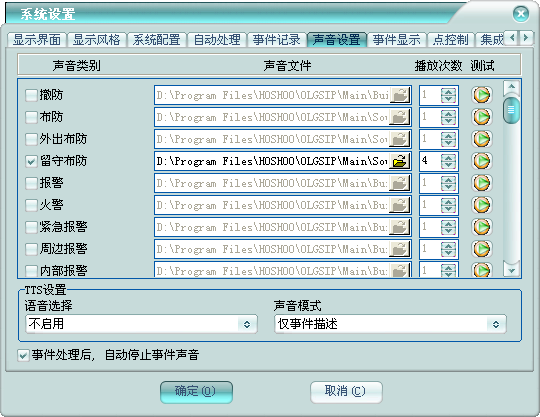Cancel with the 取消 button
This screenshot has height=417, width=540.
(x=346, y=392)
